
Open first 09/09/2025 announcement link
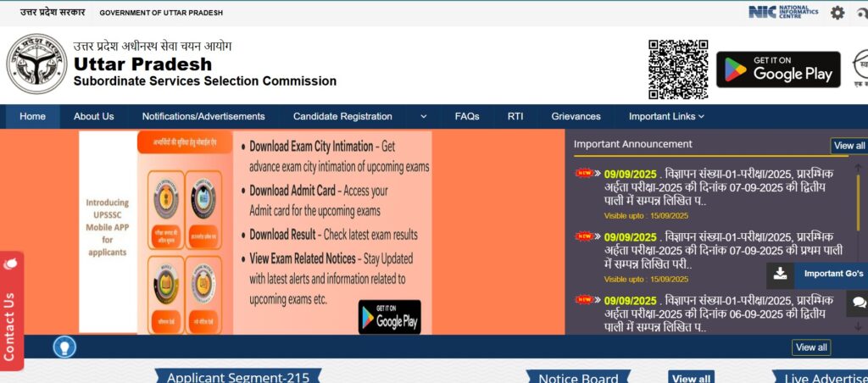point(719,187)
